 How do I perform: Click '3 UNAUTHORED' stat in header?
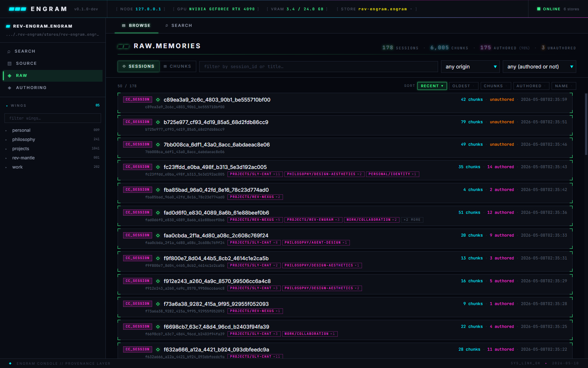[559, 48]
